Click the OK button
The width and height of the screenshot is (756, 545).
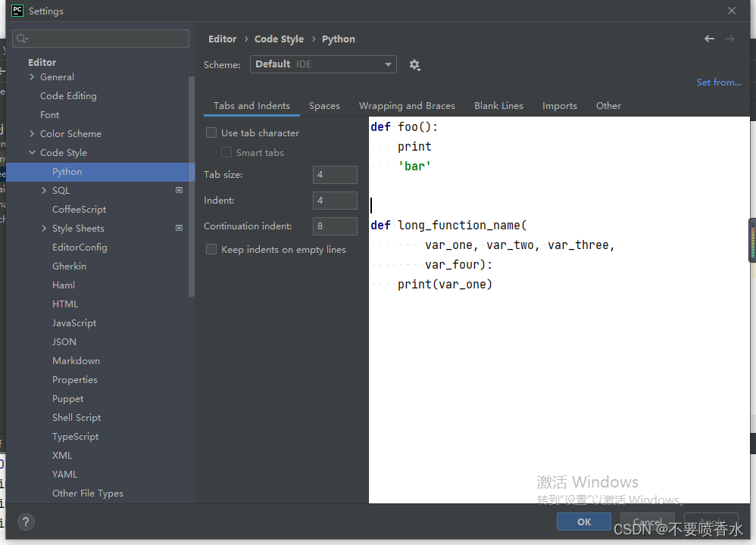point(584,522)
